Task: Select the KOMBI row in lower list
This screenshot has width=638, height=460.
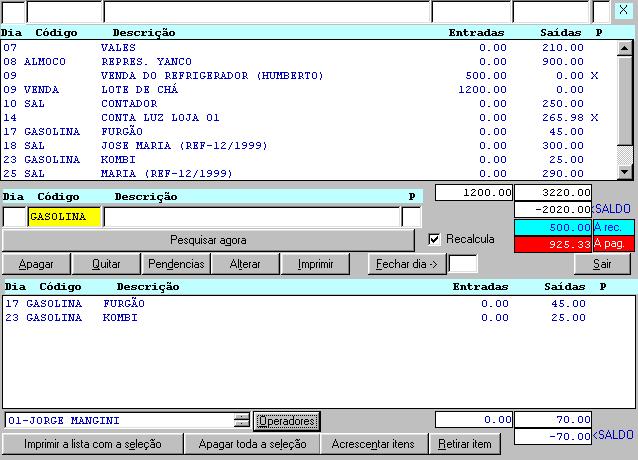Action: click(120, 318)
